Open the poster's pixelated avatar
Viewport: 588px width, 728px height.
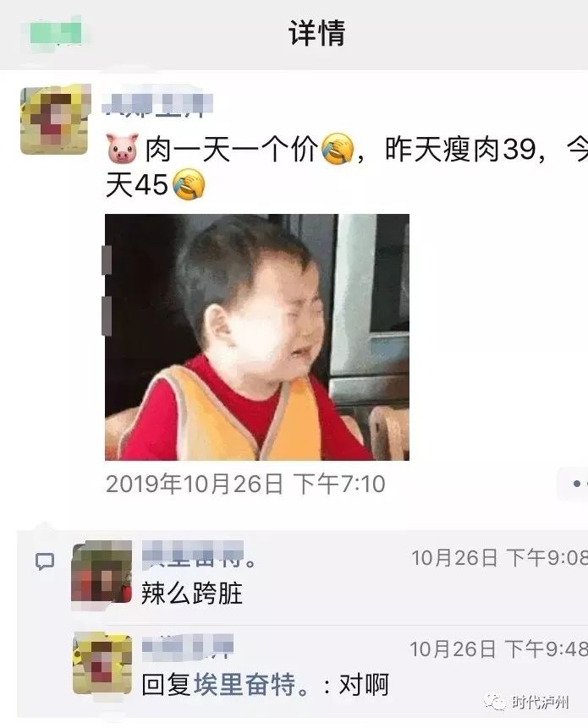click(x=55, y=119)
